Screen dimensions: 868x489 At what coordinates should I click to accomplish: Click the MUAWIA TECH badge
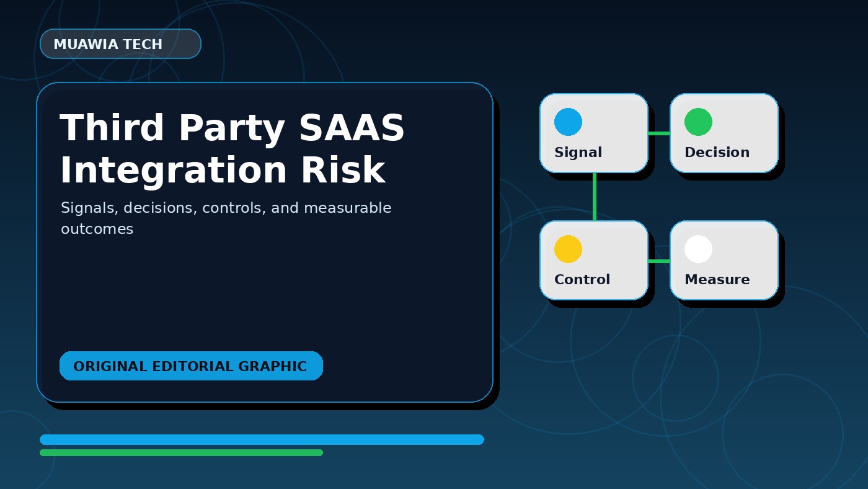[x=120, y=44]
